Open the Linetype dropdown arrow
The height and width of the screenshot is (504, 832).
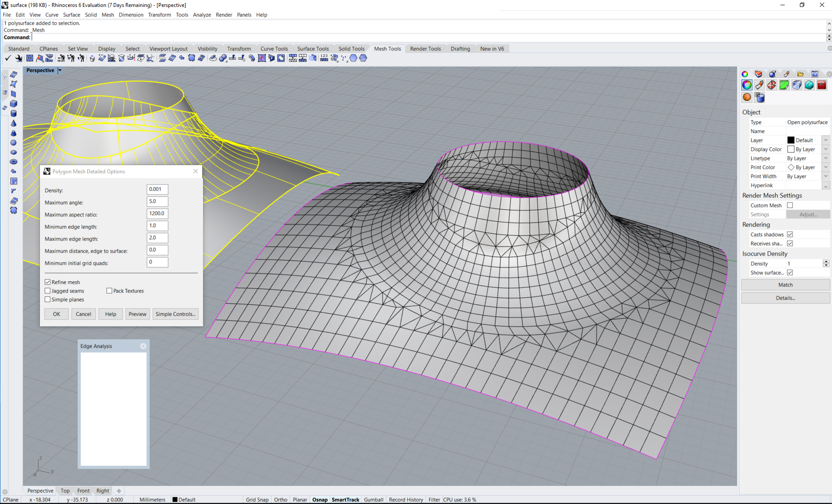pyautogui.click(x=826, y=158)
